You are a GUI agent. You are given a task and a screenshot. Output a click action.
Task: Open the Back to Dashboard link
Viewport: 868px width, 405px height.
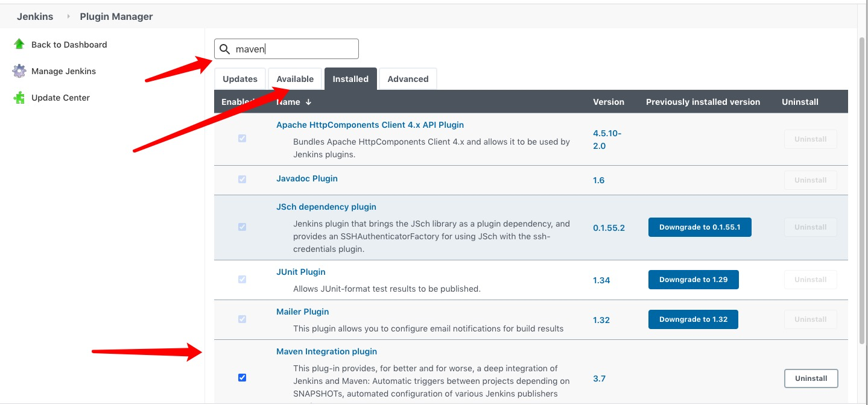(69, 45)
